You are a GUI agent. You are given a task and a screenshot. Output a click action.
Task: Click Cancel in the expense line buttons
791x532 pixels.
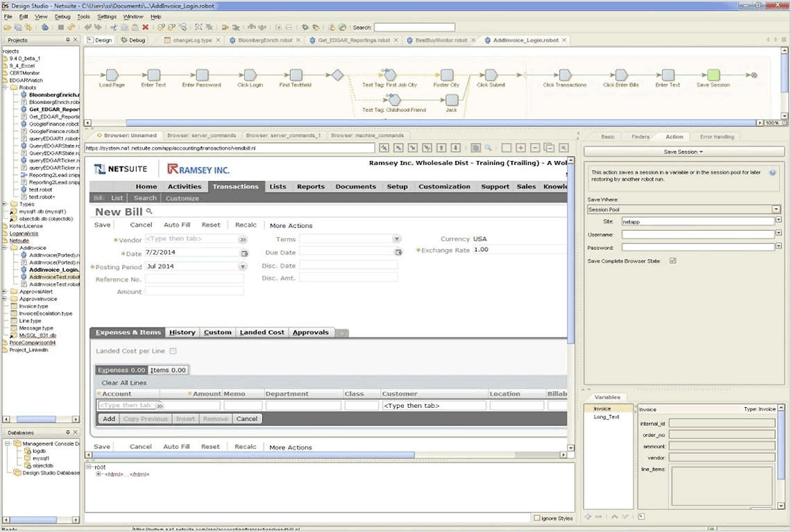coord(247,418)
